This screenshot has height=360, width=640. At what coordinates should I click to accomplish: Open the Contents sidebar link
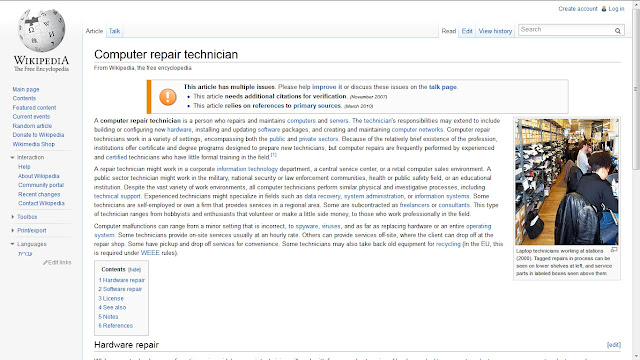coord(24,98)
